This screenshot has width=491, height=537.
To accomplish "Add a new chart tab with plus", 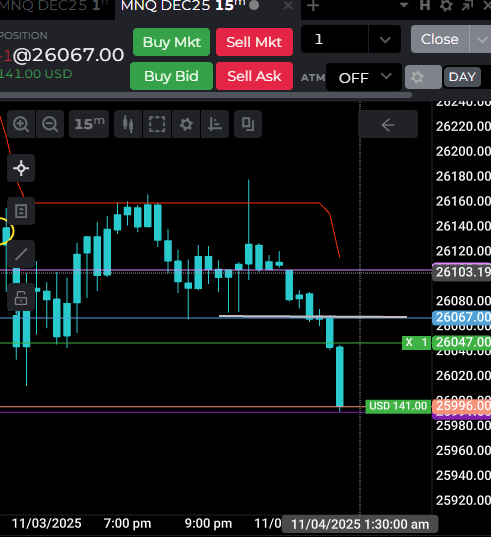I will 313,6.
